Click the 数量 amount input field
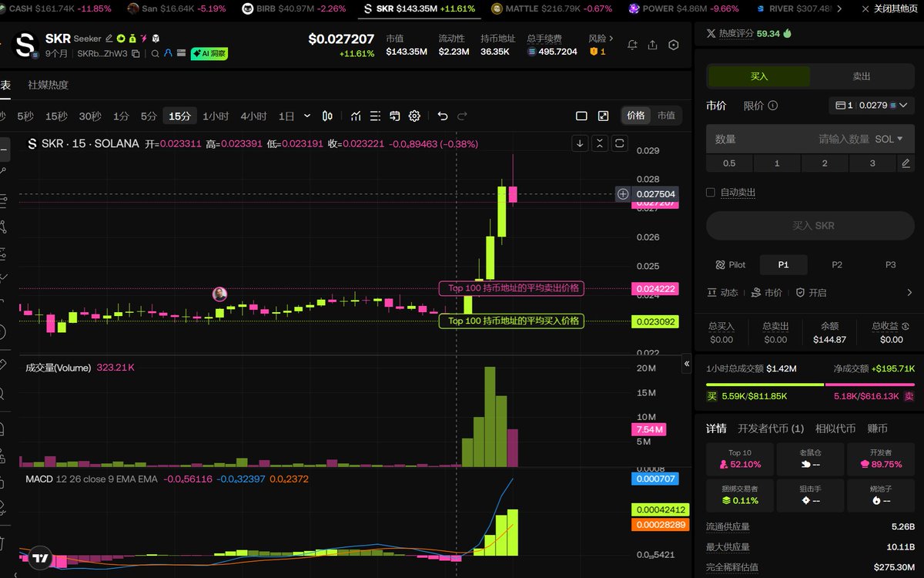 pyautogui.click(x=762, y=139)
